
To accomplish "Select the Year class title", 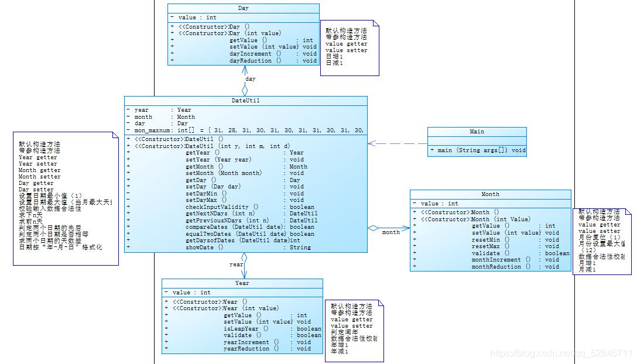I will click(242, 283).
